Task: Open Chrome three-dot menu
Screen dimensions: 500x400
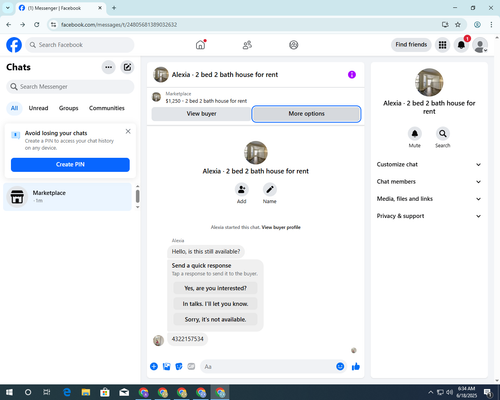Action: pyautogui.click(x=491, y=25)
